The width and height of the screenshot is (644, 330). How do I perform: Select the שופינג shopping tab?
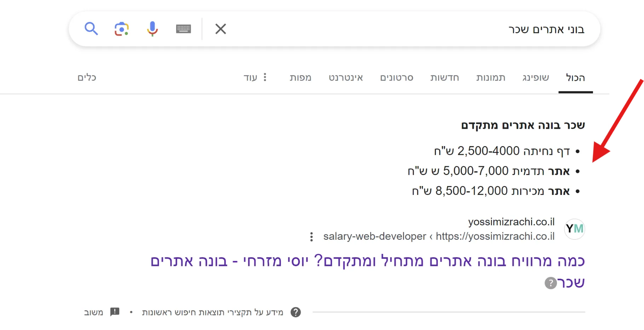[x=535, y=77]
